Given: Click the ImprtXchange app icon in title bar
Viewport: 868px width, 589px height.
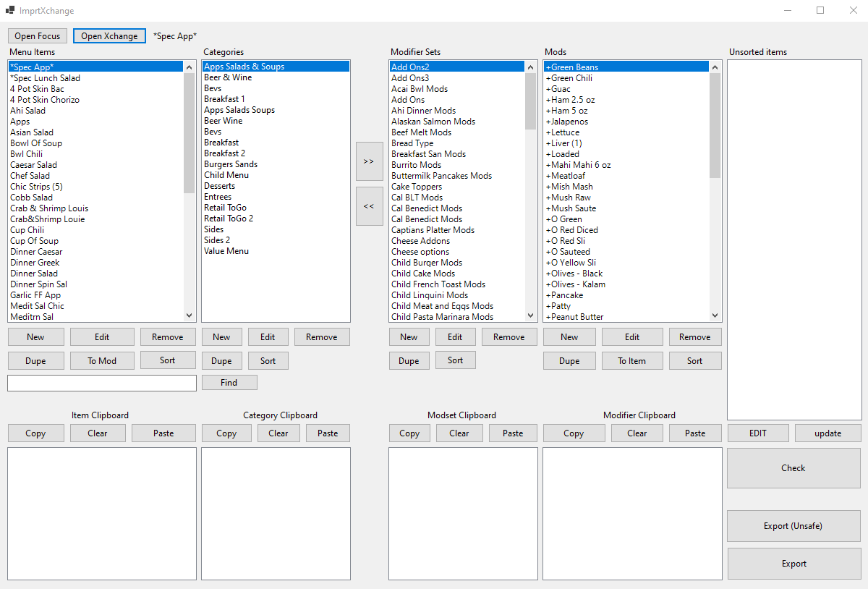Looking at the screenshot, I should pos(10,11).
